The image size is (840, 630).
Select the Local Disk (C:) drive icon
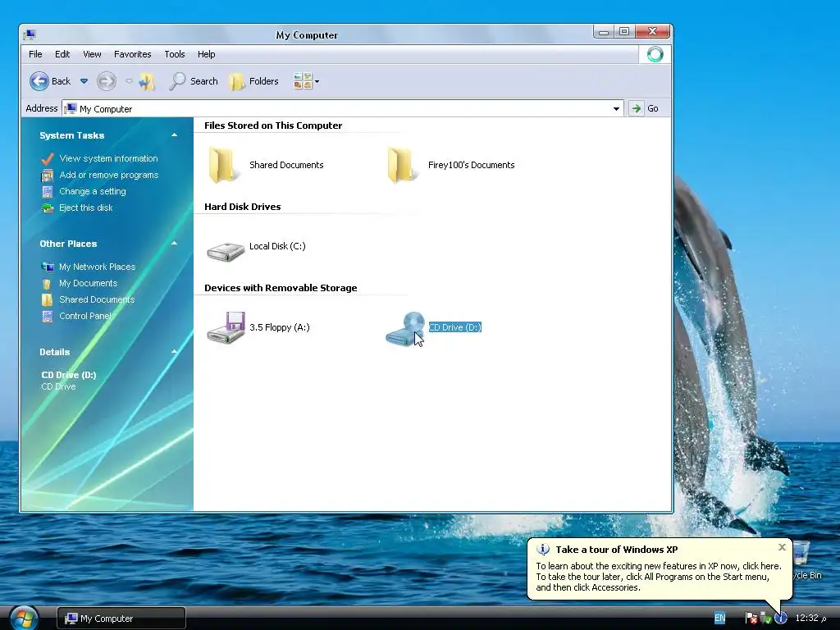(x=226, y=251)
